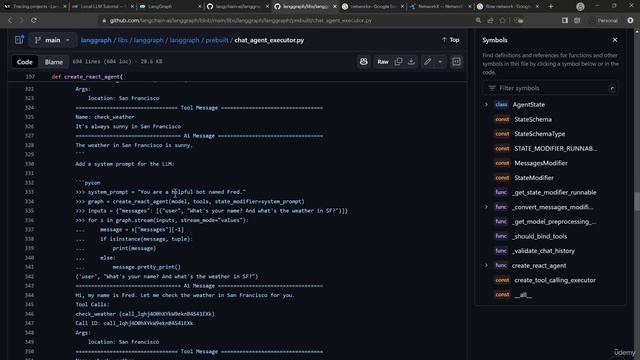Screen dimensions: 640x360
Task: Close the Symbols panel
Action: tap(615, 40)
